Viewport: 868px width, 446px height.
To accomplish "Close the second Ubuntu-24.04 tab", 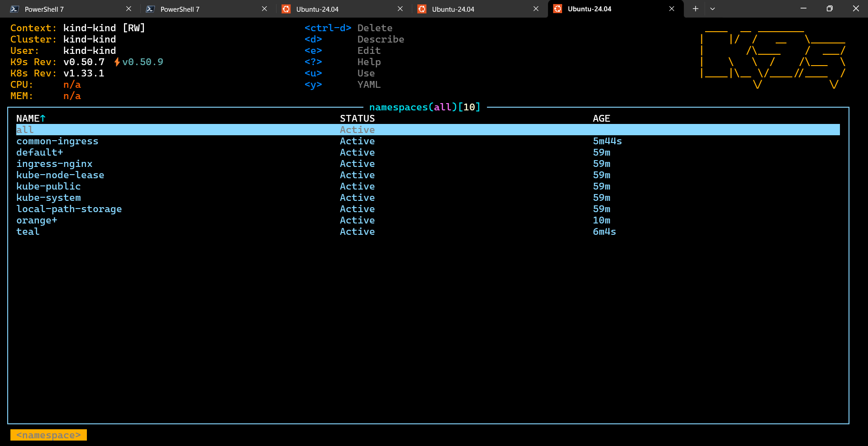I will click(536, 9).
